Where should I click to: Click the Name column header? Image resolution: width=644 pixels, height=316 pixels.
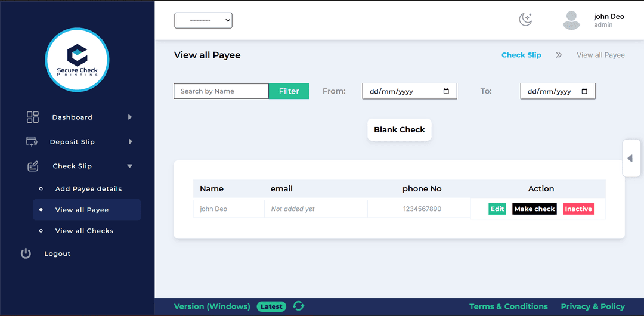click(212, 189)
